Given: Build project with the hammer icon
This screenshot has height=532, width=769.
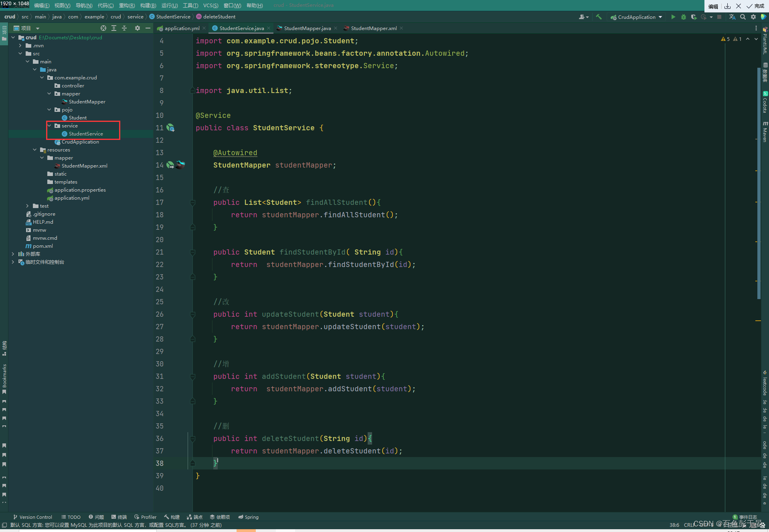Looking at the screenshot, I should 599,17.
